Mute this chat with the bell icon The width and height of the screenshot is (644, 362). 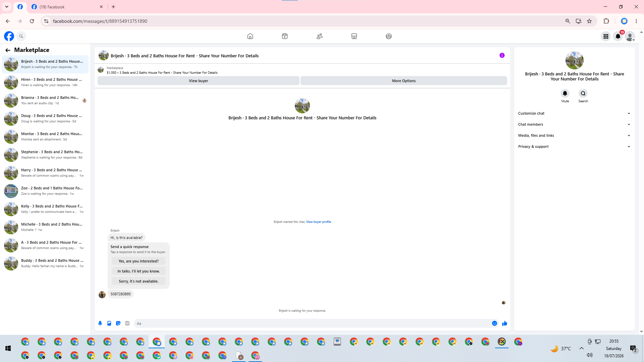click(565, 94)
